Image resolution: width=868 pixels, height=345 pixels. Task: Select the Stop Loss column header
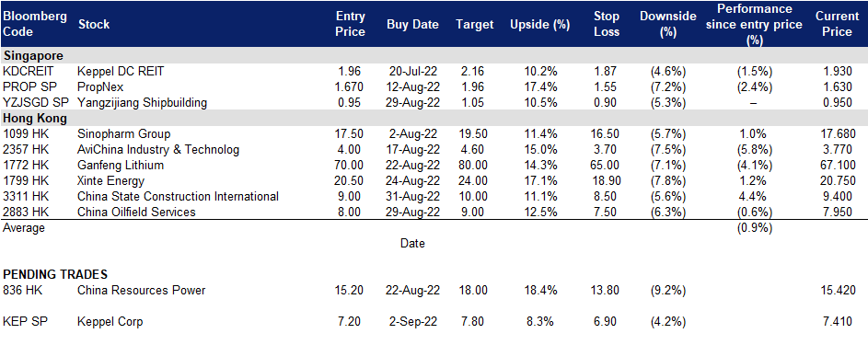[607, 24]
